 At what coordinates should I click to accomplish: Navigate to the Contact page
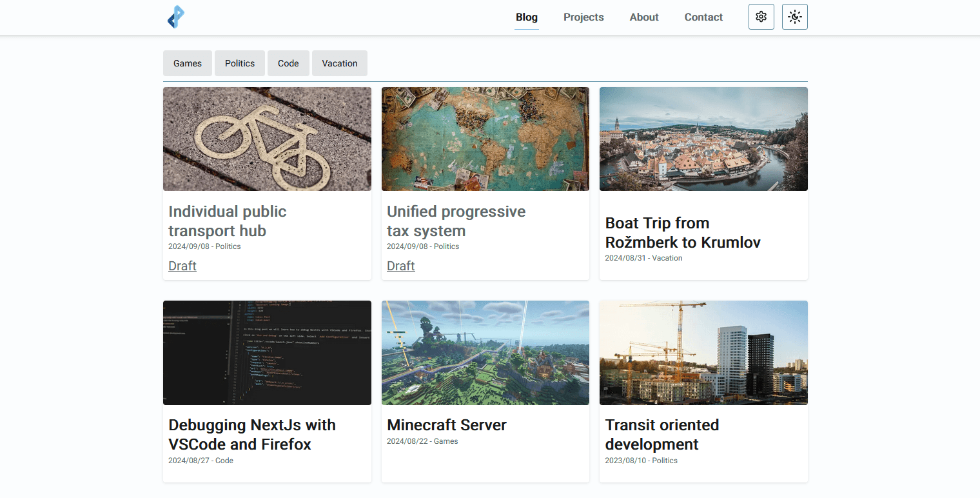pos(703,17)
